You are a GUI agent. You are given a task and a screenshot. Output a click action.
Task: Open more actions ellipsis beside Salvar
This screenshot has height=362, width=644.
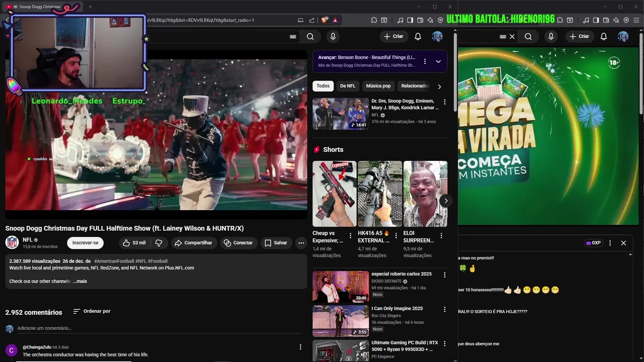point(301,243)
